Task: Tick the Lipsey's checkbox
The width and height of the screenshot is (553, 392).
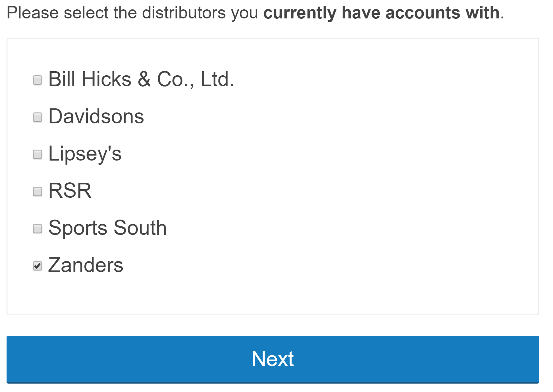Action: click(x=37, y=154)
